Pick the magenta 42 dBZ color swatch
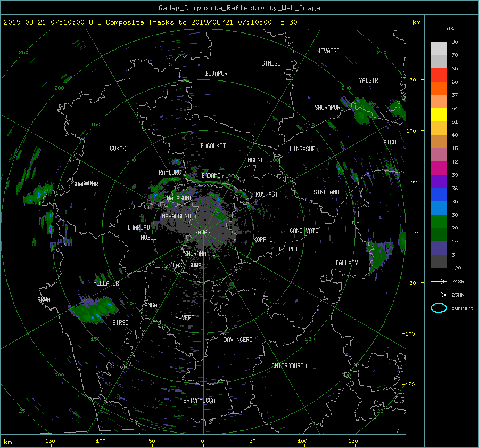479x448 pixels. (439, 168)
